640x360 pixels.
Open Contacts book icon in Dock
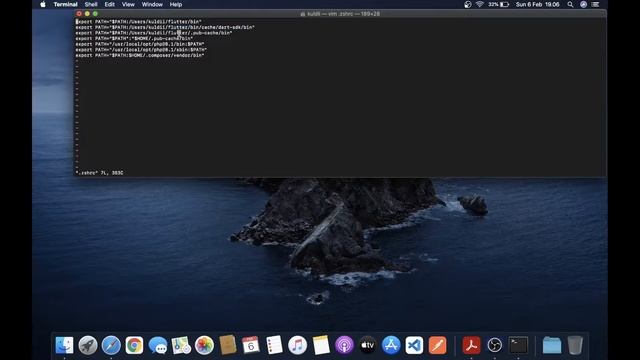(x=228, y=345)
